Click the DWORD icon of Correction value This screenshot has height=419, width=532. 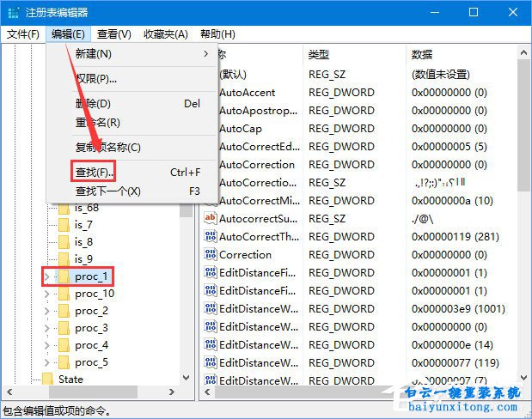pyautogui.click(x=211, y=254)
